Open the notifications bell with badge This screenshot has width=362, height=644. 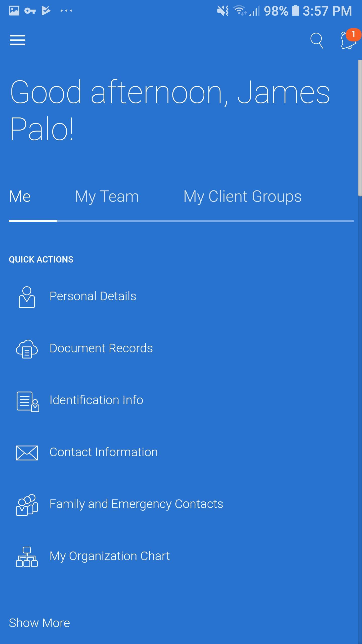pos(348,40)
